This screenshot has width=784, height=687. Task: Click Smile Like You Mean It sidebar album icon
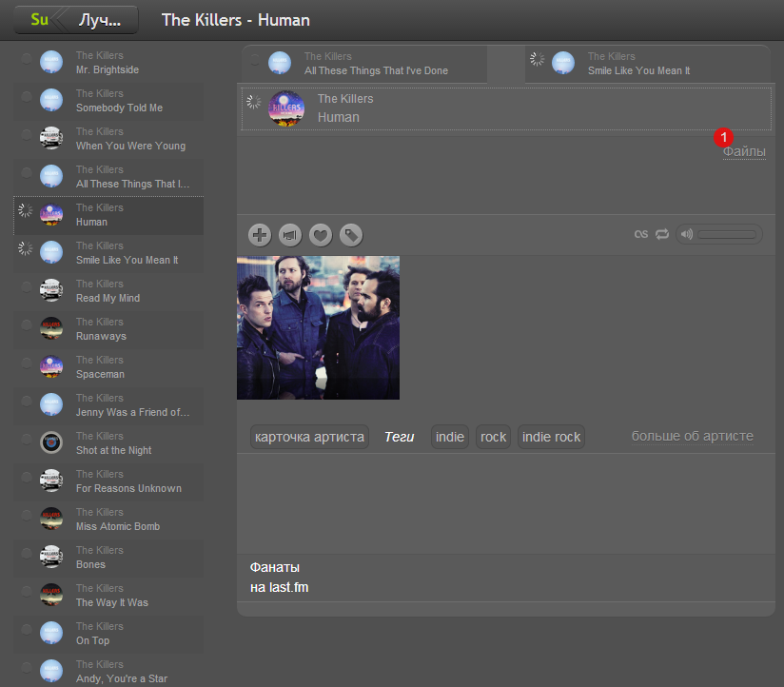point(51,252)
